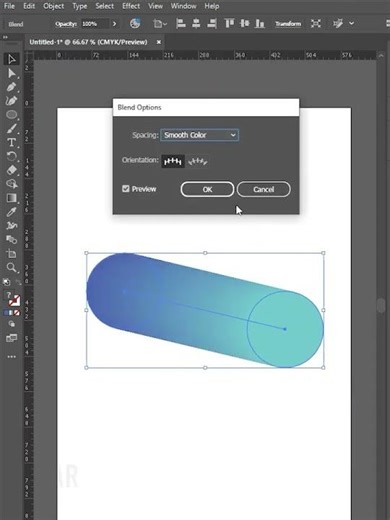Click the Fill and Stroke swatch
Screen dimensions: 390x520
pos(12,299)
